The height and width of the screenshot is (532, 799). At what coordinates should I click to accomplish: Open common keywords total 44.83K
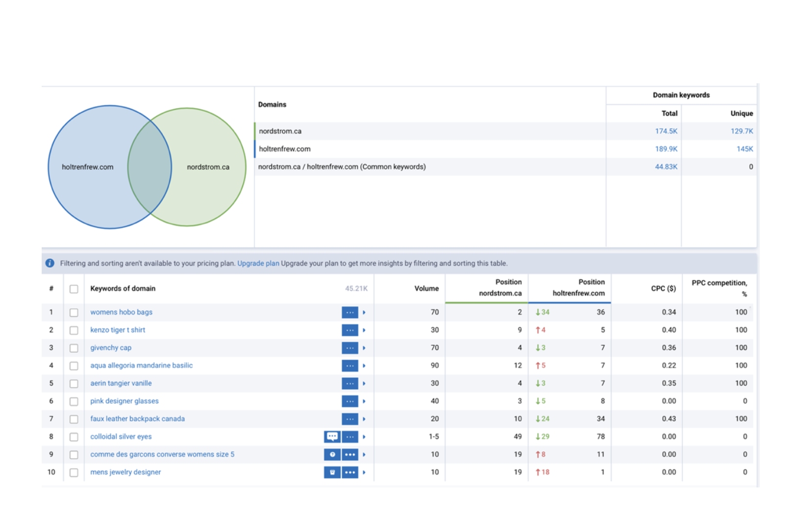tap(666, 167)
